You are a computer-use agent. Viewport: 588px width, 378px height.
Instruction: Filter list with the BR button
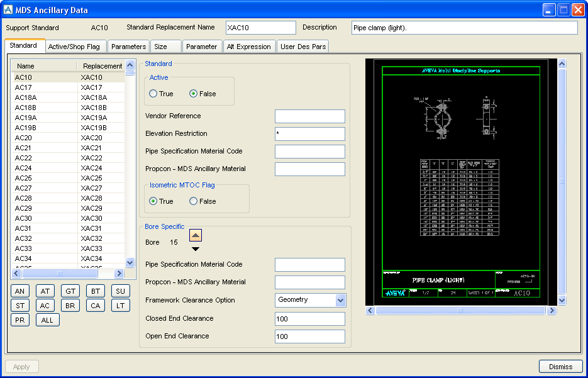(x=70, y=306)
